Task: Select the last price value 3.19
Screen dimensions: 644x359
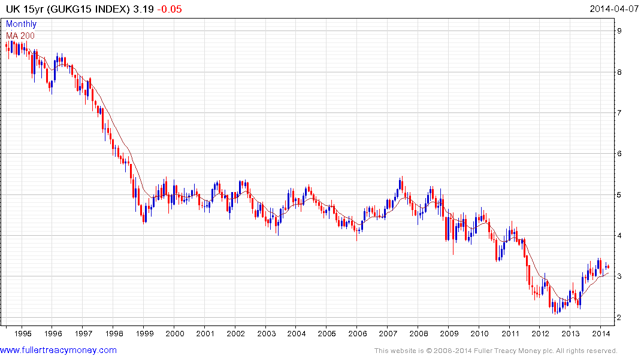Action: tap(143, 9)
